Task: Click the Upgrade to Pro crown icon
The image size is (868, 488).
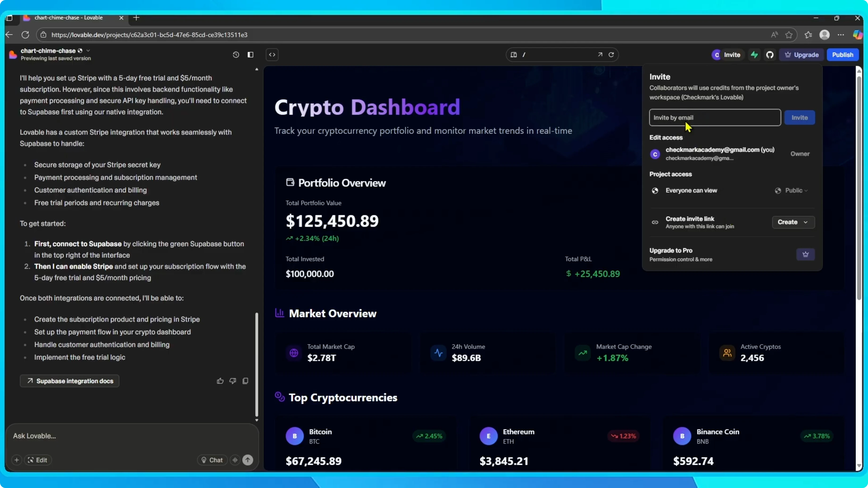Action: (x=805, y=255)
